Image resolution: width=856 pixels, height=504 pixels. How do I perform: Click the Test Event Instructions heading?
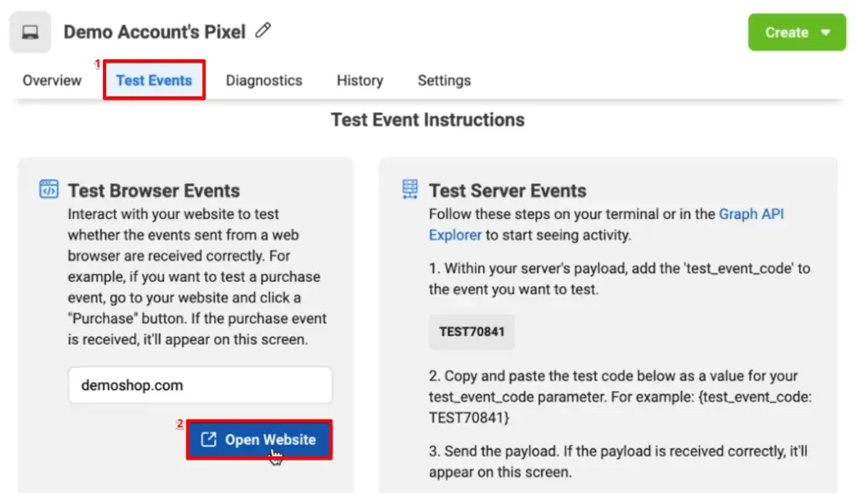coord(427,120)
